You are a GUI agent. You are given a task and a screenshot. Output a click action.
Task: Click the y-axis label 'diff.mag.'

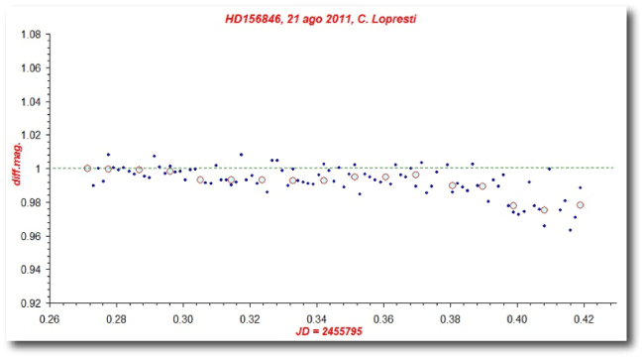pos(17,165)
